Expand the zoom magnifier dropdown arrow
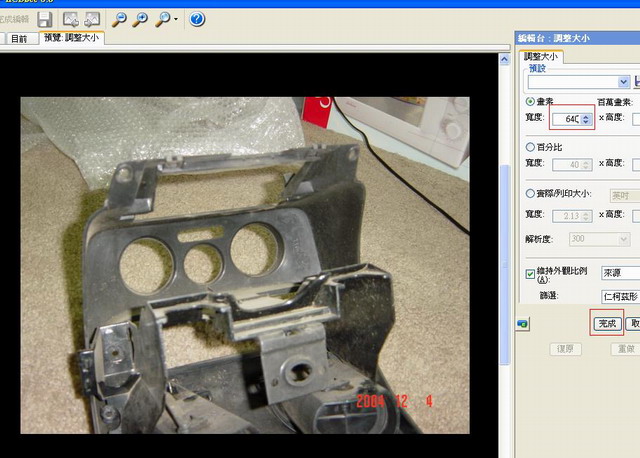Viewport: 640px width, 458px height. 176,19
